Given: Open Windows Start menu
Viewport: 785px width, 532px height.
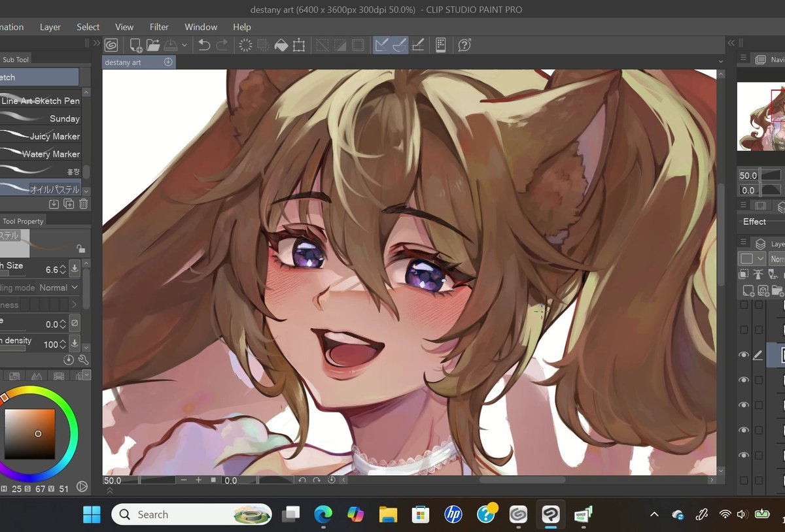Looking at the screenshot, I should [92, 514].
